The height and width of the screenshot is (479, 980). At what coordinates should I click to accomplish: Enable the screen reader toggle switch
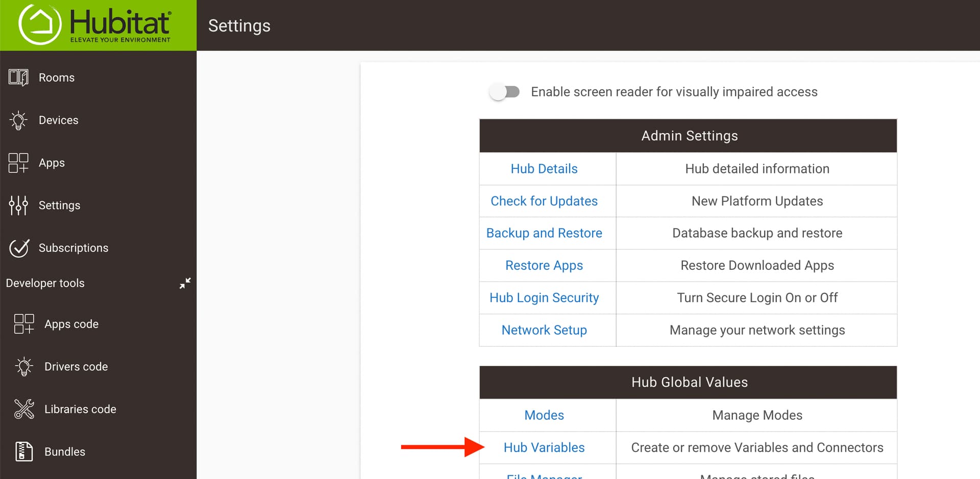pyautogui.click(x=504, y=92)
